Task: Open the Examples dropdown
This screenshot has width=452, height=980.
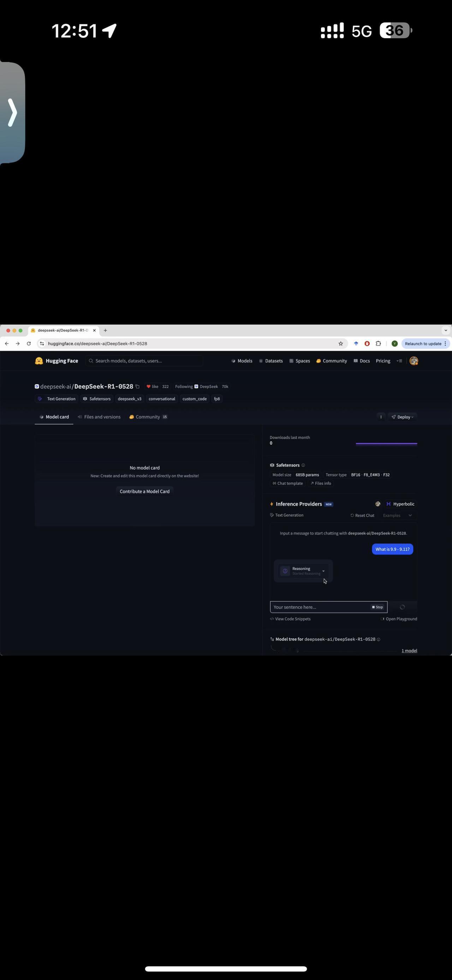Action: tap(397, 515)
